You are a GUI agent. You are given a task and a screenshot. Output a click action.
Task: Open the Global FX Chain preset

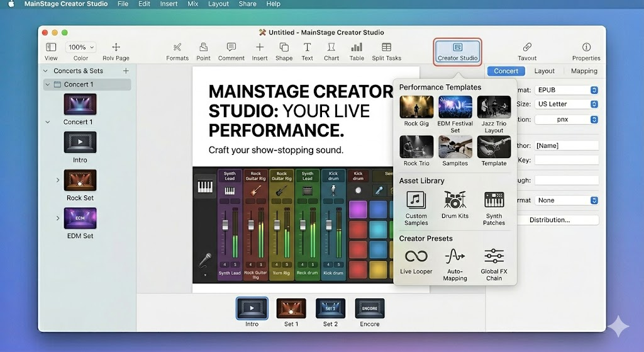494,256
